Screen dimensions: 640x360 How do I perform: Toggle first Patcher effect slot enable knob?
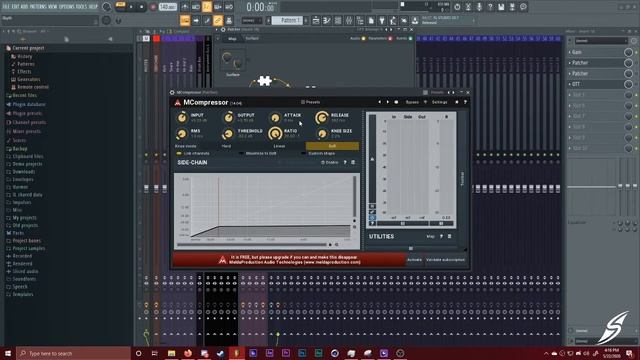(628, 63)
